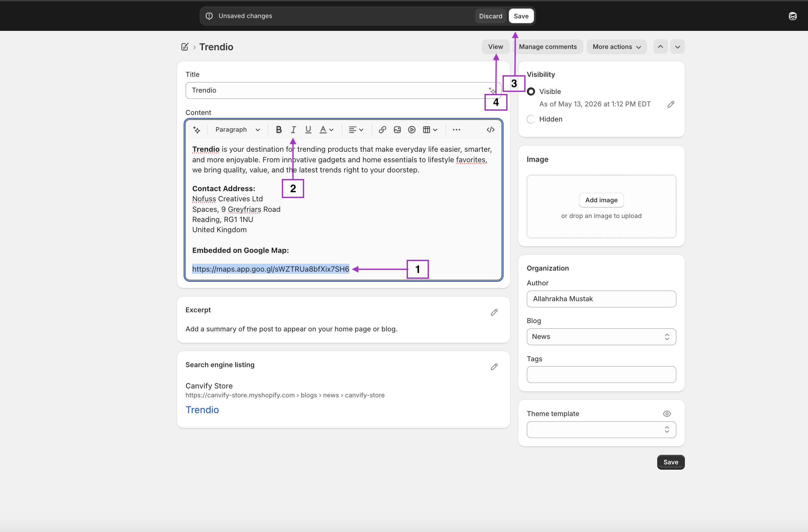This screenshot has height=532, width=808.
Task: Edit visibility date pencil icon
Action: (x=670, y=104)
